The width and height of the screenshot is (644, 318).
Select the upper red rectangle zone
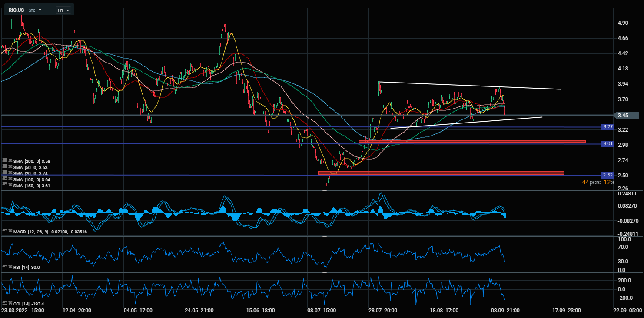[x=472, y=142]
